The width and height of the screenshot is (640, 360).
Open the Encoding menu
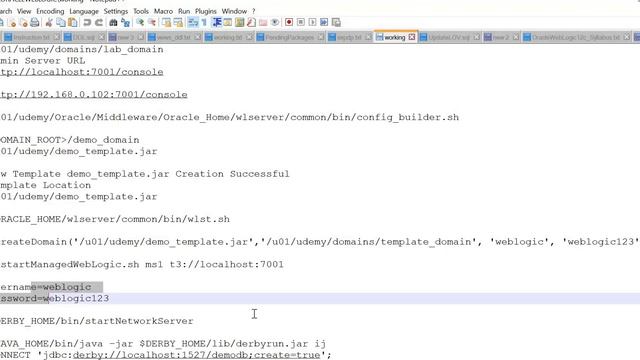point(50,11)
